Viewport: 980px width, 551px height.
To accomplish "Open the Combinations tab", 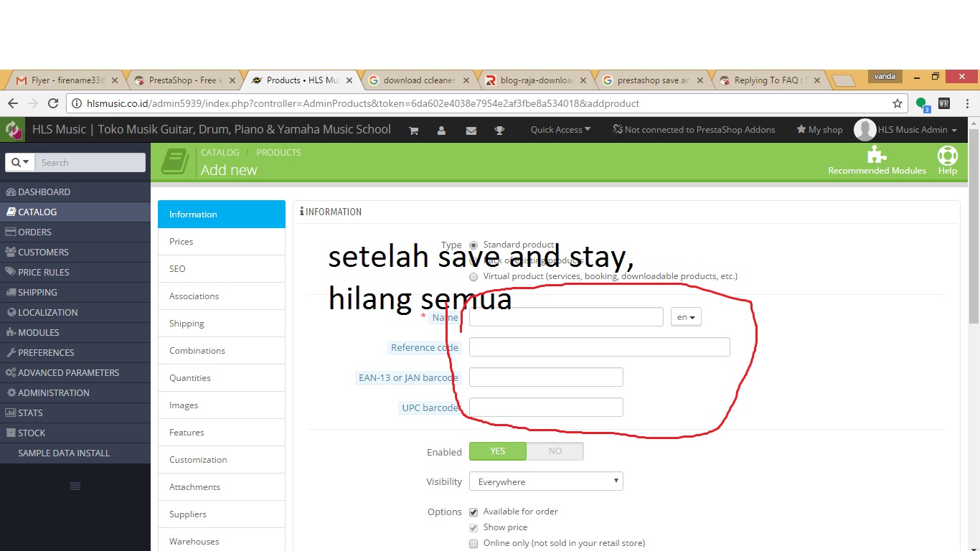I will coord(222,351).
